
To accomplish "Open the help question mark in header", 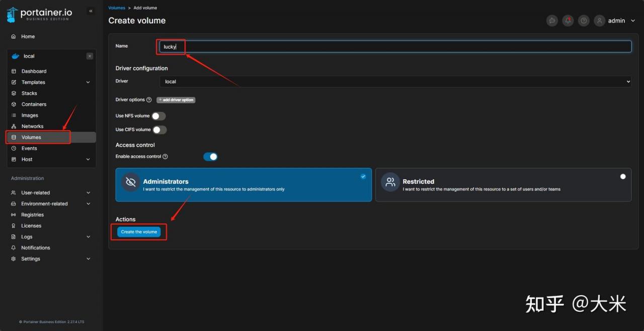I will click(584, 21).
